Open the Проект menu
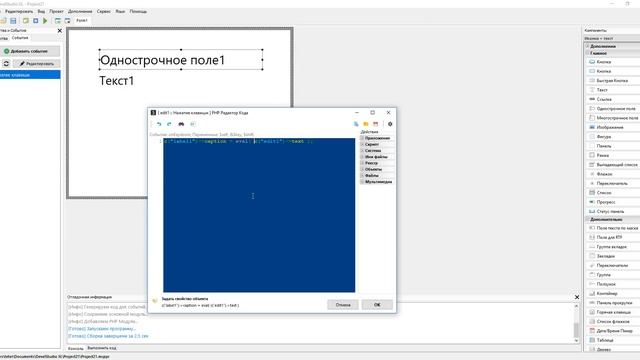Screen dimensions: 640x360 coord(56,11)
